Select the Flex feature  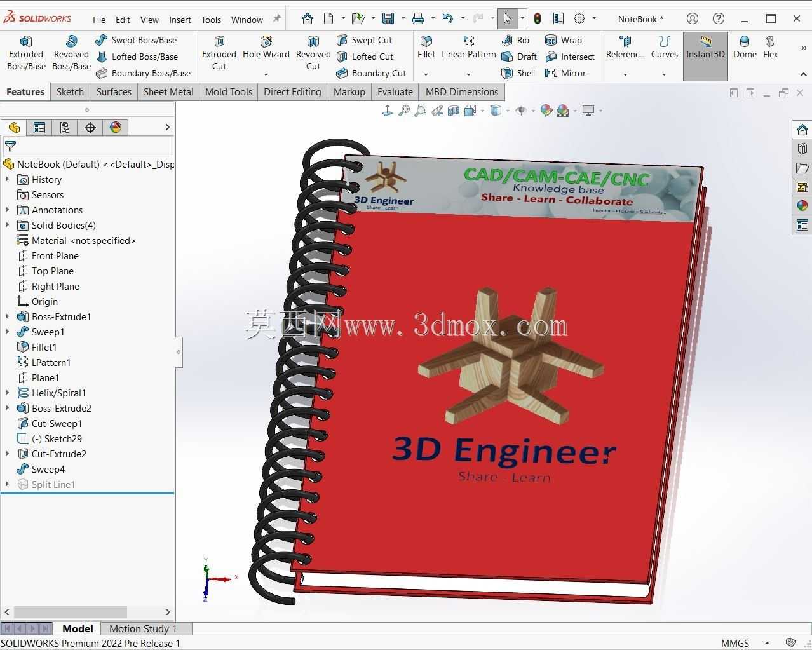[770, 48]
